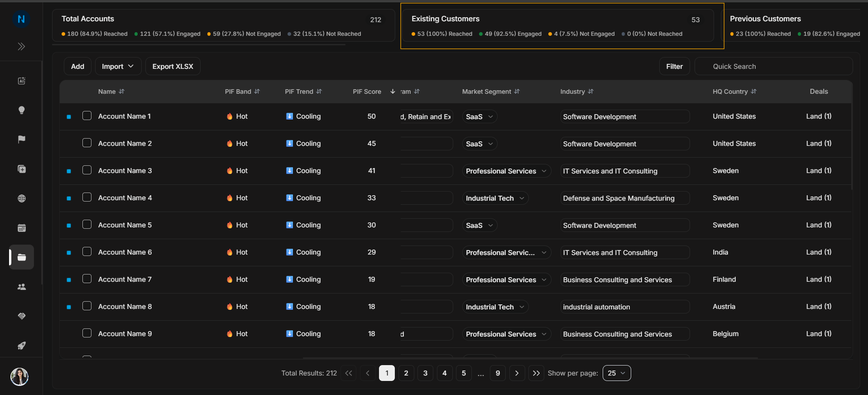Select the Total Accounts summary card
Image resolution: width=868 pixels, height=395 pixels.
coord(224,26)
